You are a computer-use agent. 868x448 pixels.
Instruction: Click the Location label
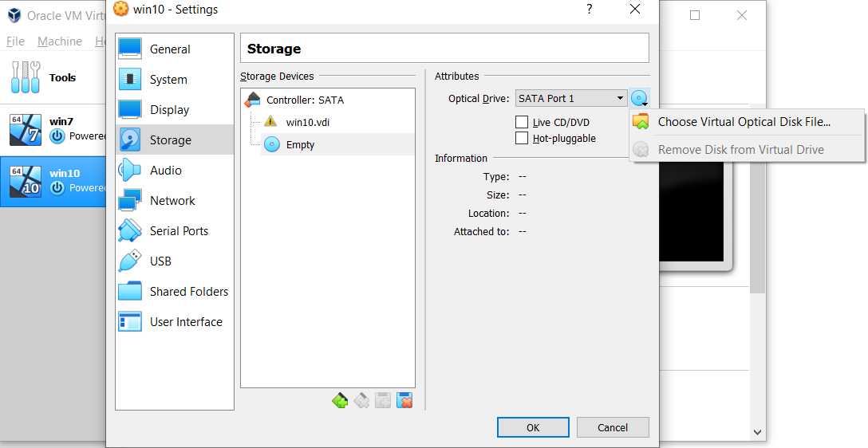489,214
